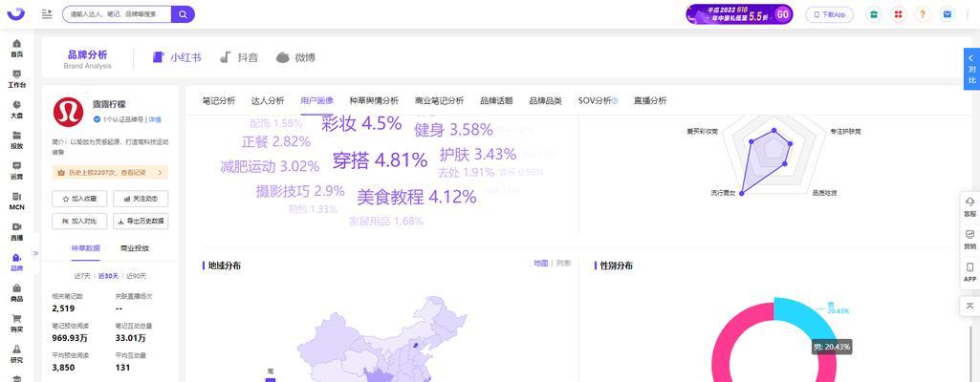The image size is (980, 382).
Task: Open 客服 customer service widget
Action: pos(970,207)
